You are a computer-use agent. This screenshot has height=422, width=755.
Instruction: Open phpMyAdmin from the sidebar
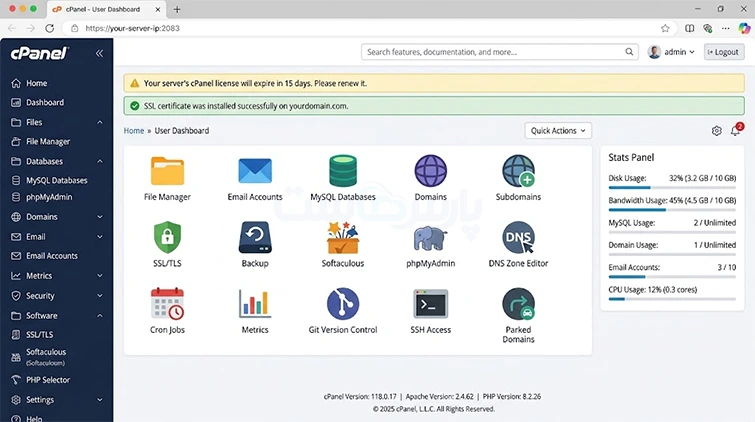[x=41, y=197]
